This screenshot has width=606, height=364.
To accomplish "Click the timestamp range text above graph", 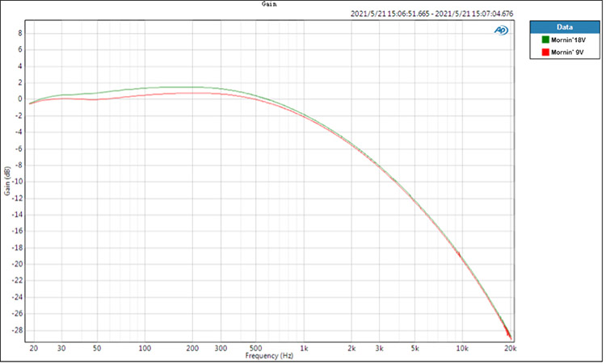I will point(431,14).
